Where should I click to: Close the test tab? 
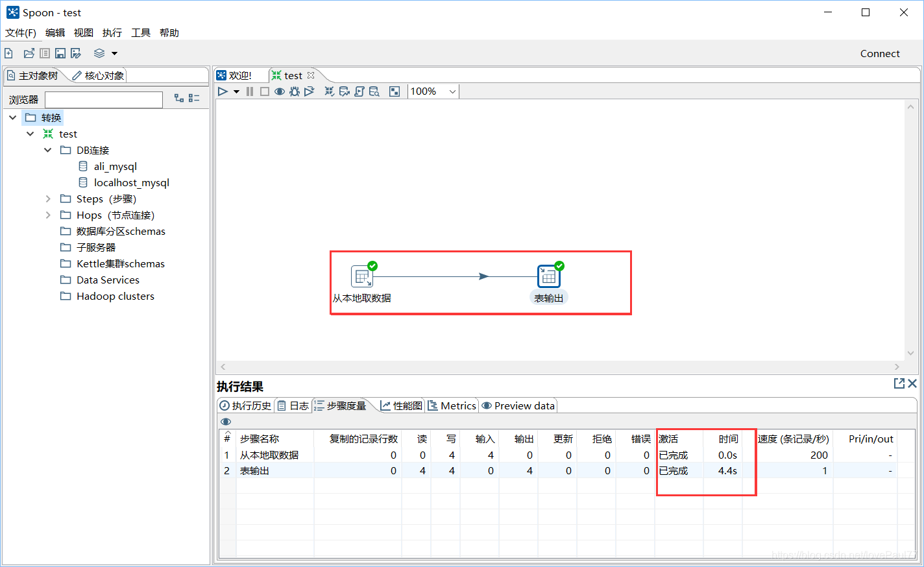point(311,75)
